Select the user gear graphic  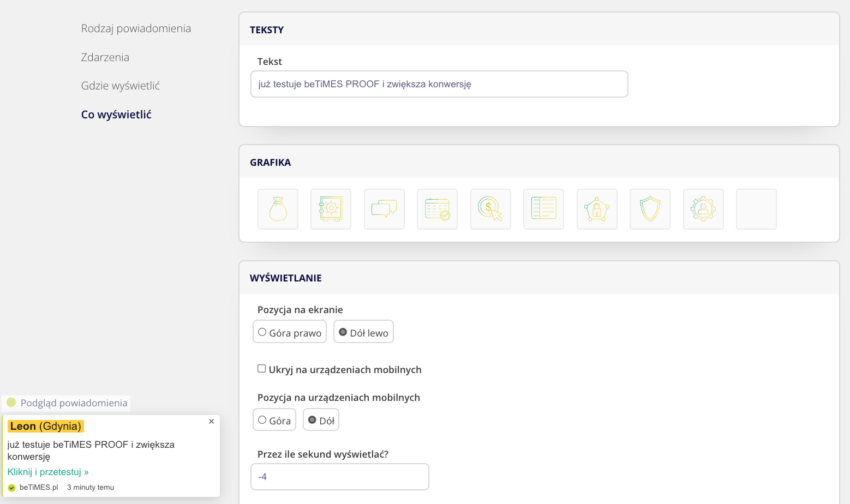click(703, 209)
